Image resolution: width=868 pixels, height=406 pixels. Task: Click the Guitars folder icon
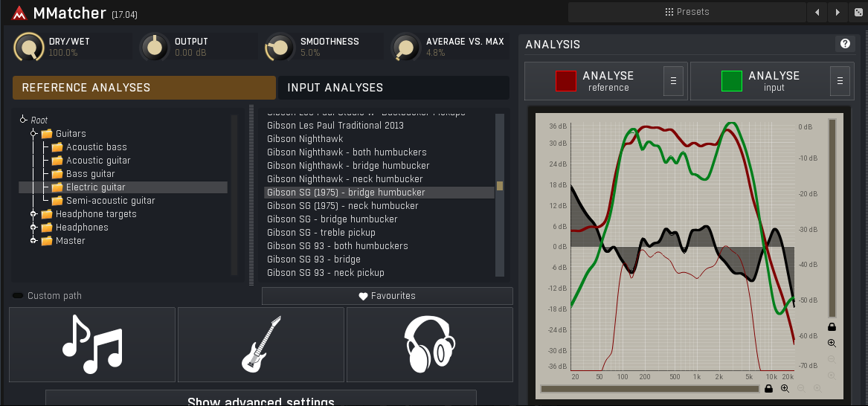click(x=47, y=133)
